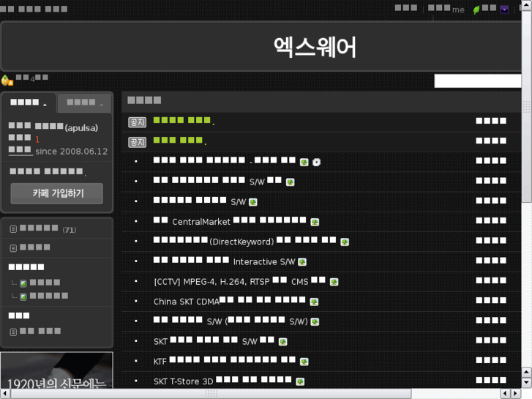Click the acorn cafe ranking icon
532x399 pixels.
(x=7, y=81)
